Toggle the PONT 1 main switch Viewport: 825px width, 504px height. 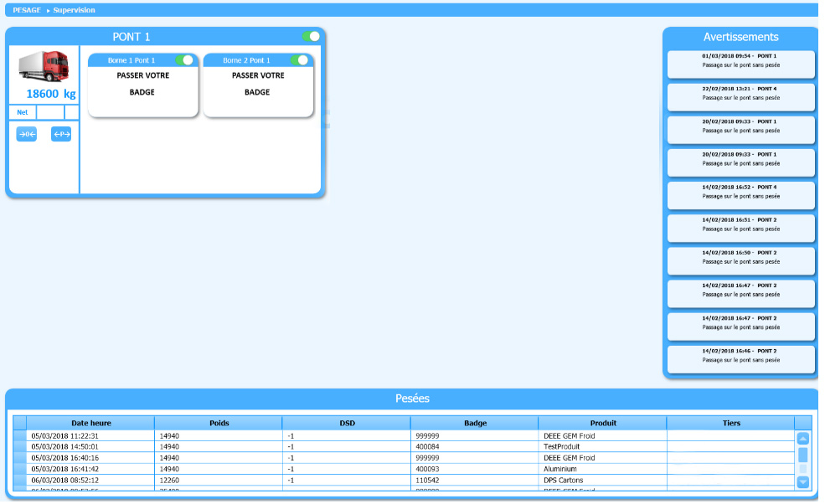[311, 37]
